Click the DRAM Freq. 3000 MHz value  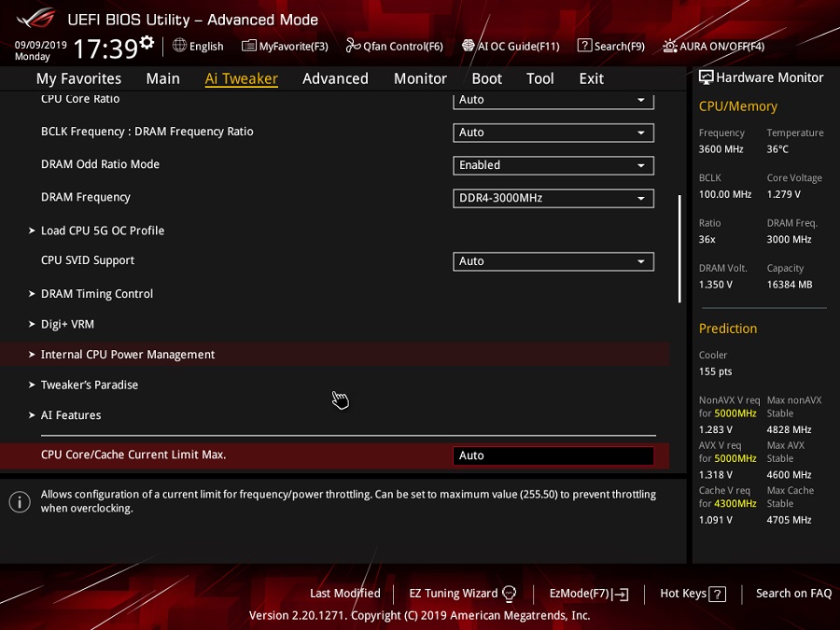pos(789,240)
